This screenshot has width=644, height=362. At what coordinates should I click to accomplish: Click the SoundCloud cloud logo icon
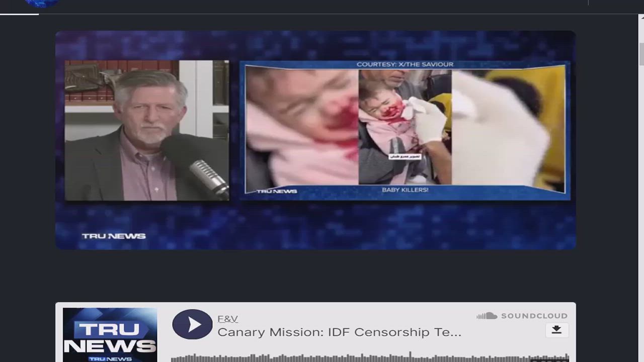tap(487, 316)
